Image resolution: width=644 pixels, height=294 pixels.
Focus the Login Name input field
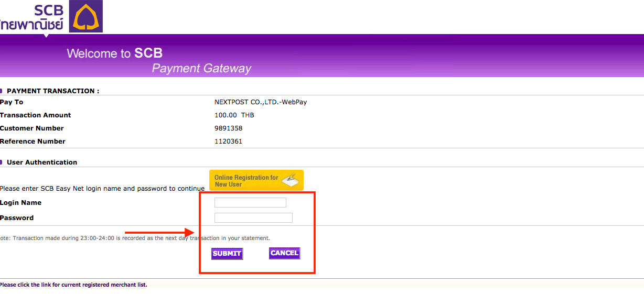pos(250,203)
